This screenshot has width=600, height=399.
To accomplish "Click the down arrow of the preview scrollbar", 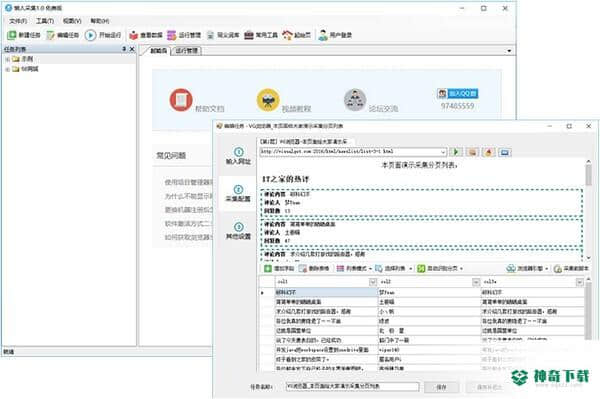I will point(589,258).
